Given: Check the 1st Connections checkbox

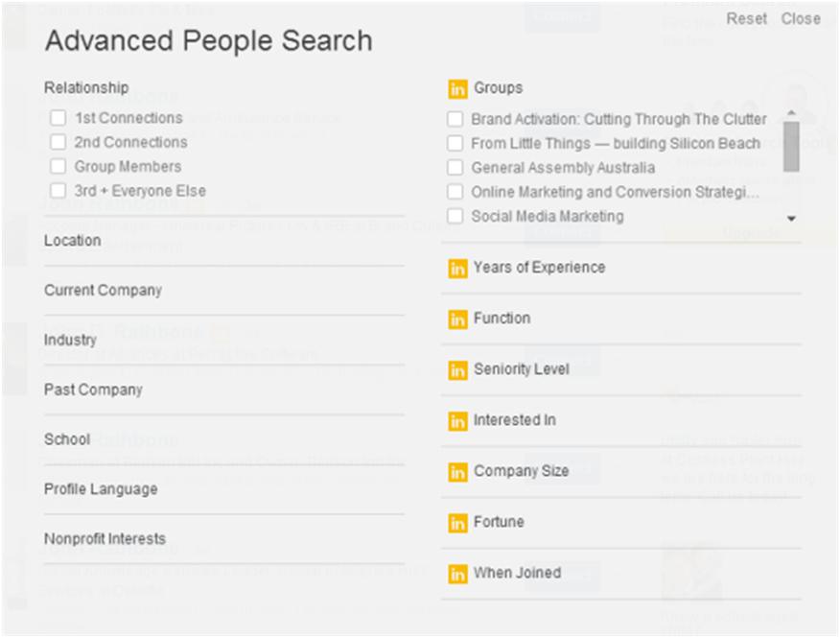Looking at the screenshot, I should coord(58,118).
